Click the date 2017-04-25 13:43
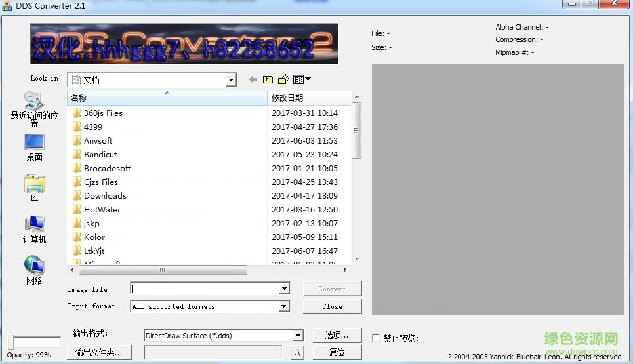This screenshot has height=364, width=633. (x=304, y=182)
